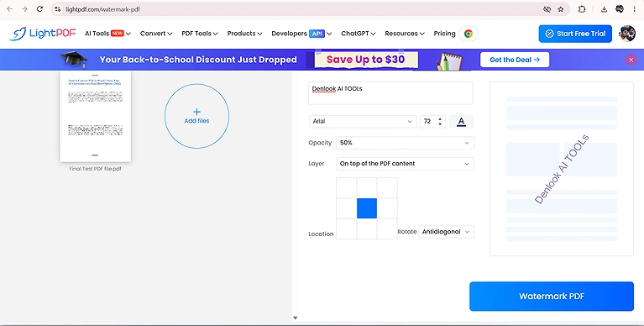
Task: Click the crossed-eye icon in address bar
Action: click(547, 9)
